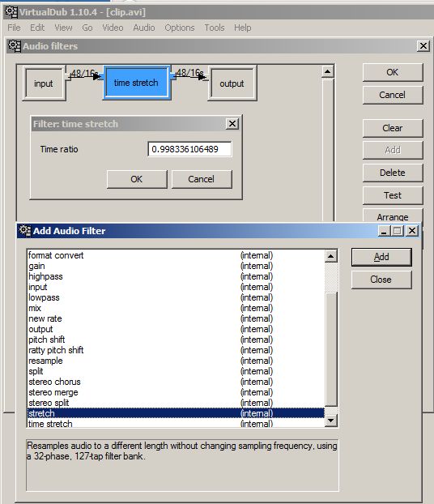
Task: Click the VirtualDub gear icon in title bar
Action: pyautogui.click(x=11, y=12)
